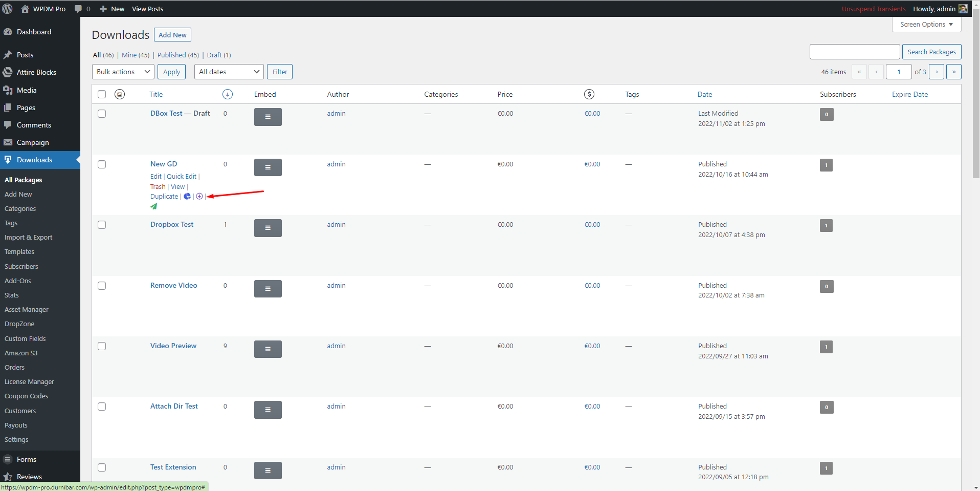980x491 pixels.
Task: Click the direct download icon for New GD
Action: coord(199,196)
